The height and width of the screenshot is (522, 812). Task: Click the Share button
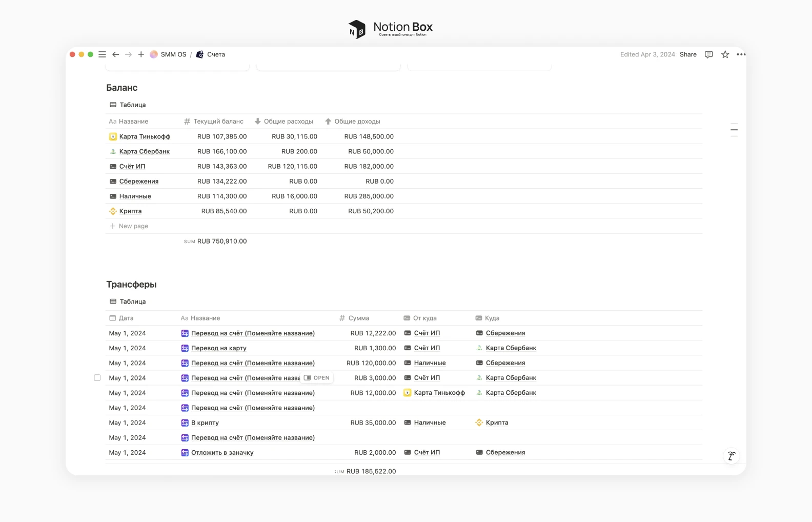pos(688,54)
